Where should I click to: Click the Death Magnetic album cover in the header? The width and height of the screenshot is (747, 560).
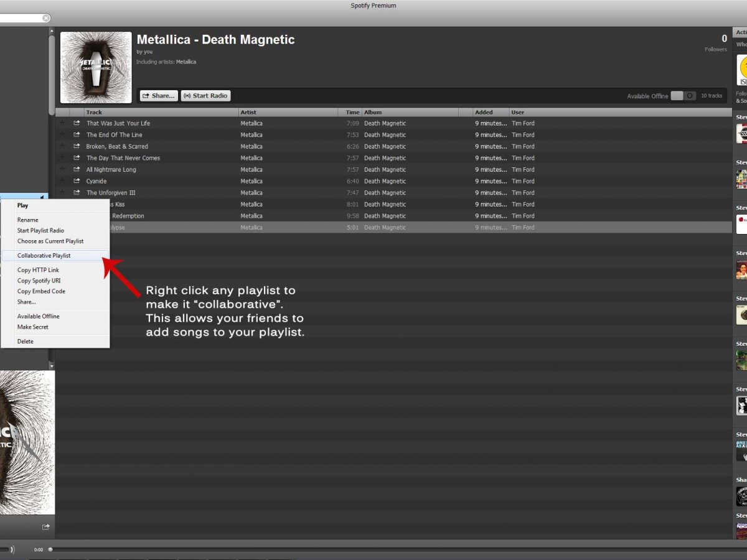tap(96, 67)
